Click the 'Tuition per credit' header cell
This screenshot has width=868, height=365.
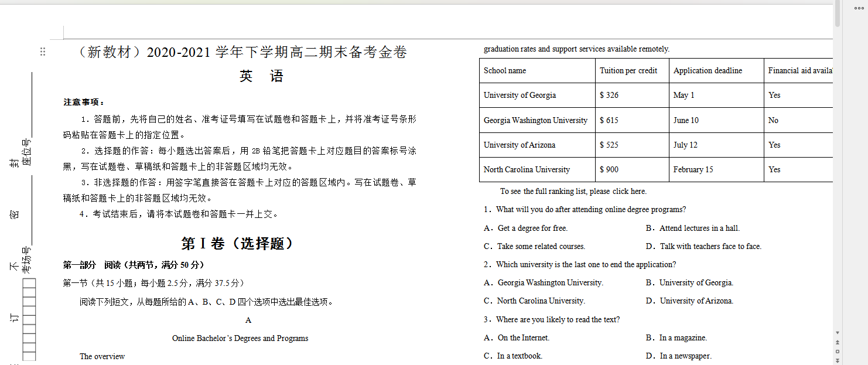[632, 70]
